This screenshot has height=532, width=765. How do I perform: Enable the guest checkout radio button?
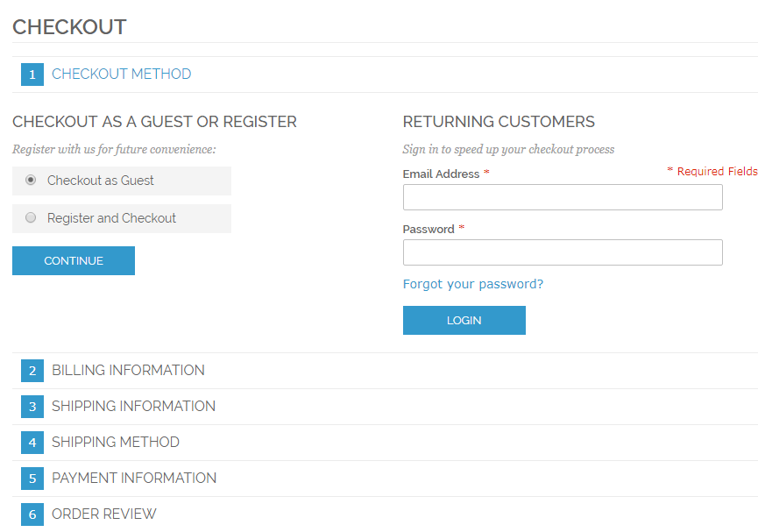[x=30, y=181]
